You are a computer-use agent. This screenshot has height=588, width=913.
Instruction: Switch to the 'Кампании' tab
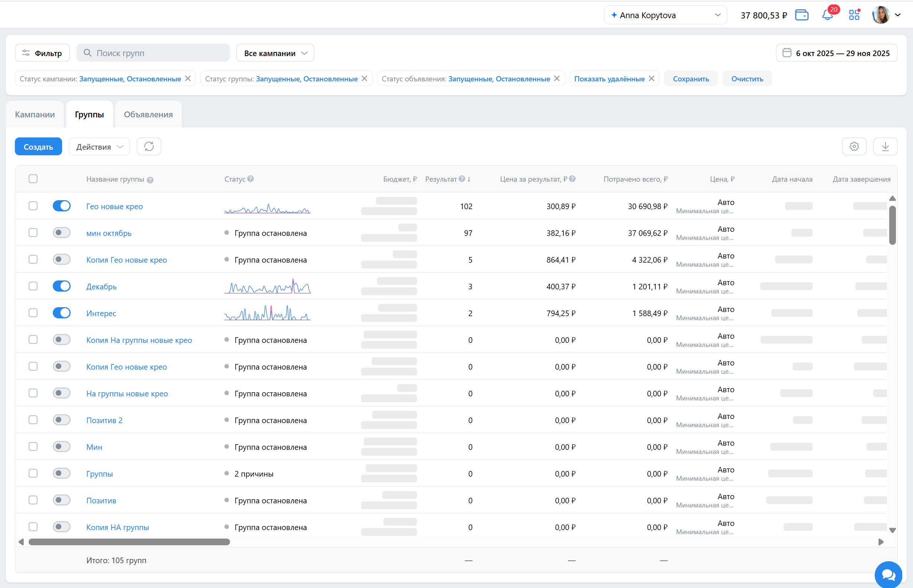click(x=35, y=114)
